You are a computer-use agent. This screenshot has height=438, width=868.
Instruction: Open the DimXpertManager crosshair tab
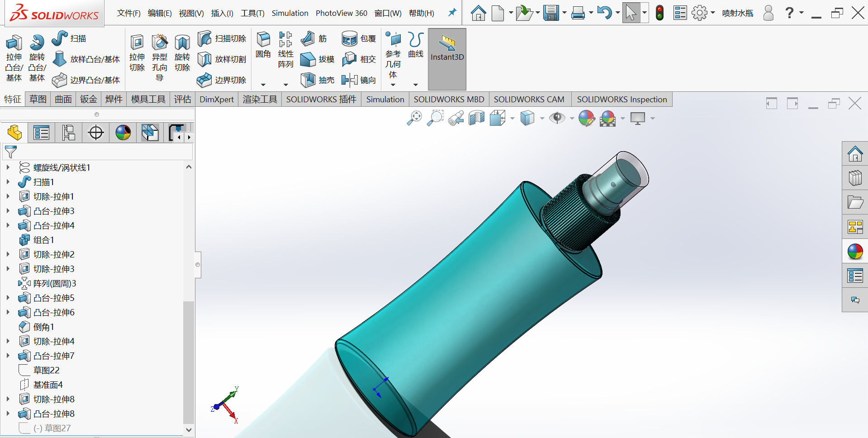[x=96, y=133]
